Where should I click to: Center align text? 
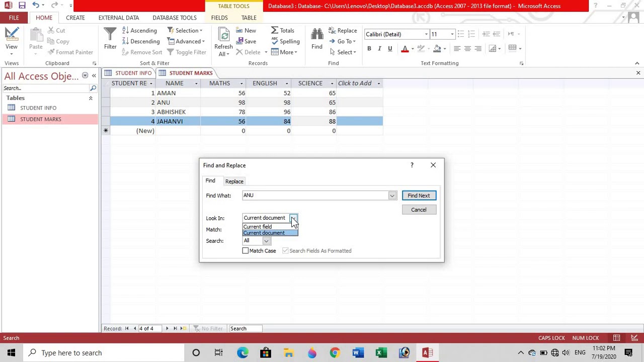click(x=467, y=49)
